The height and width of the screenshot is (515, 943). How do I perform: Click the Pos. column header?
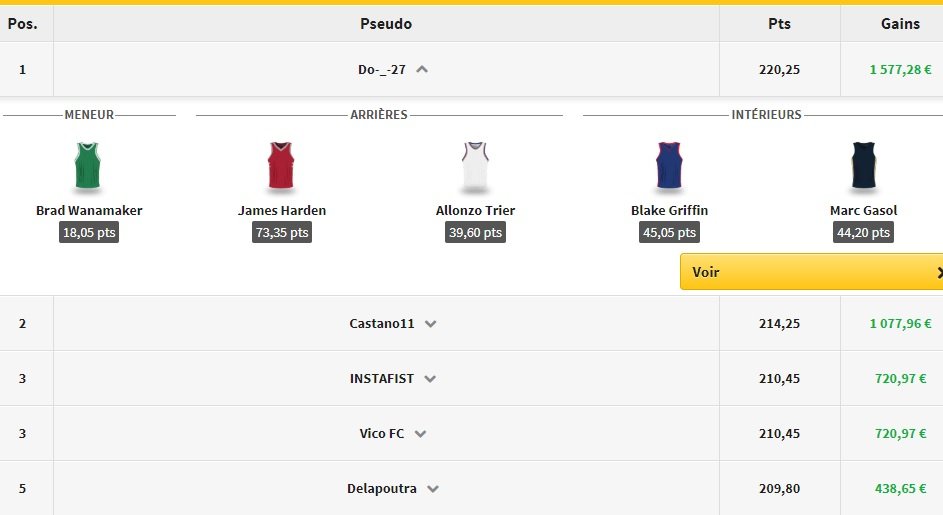[22, 24]
